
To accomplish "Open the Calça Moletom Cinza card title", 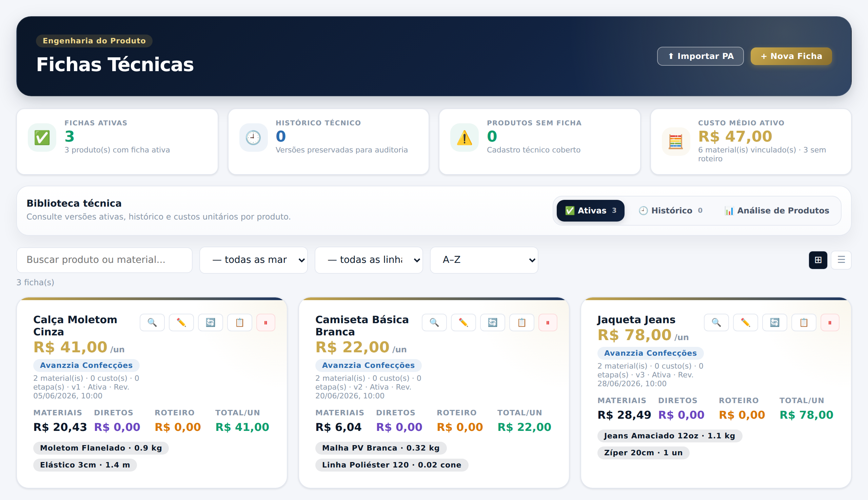I will (x=75, y=325).
